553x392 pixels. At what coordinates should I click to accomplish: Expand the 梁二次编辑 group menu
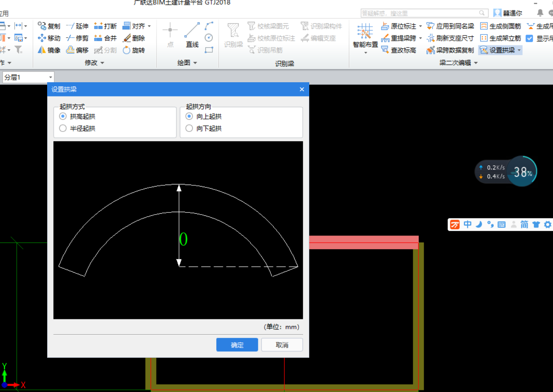pos(459,63)
